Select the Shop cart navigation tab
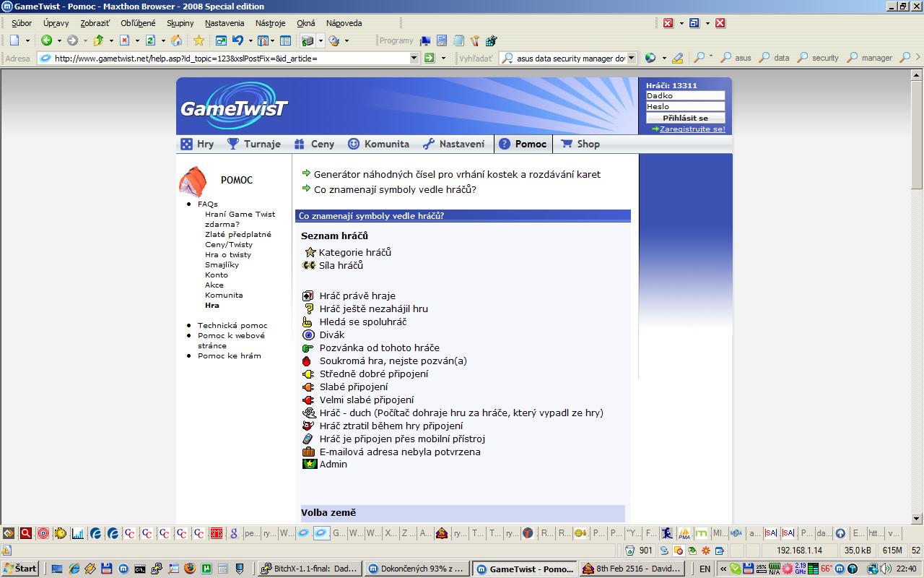Viewport: 924px width, 578px height. 580,144
